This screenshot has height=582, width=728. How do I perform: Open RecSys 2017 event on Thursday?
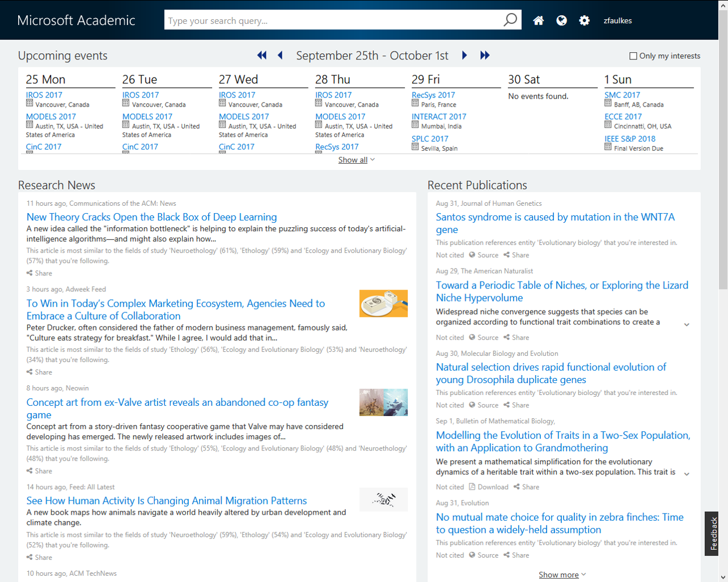337,146
